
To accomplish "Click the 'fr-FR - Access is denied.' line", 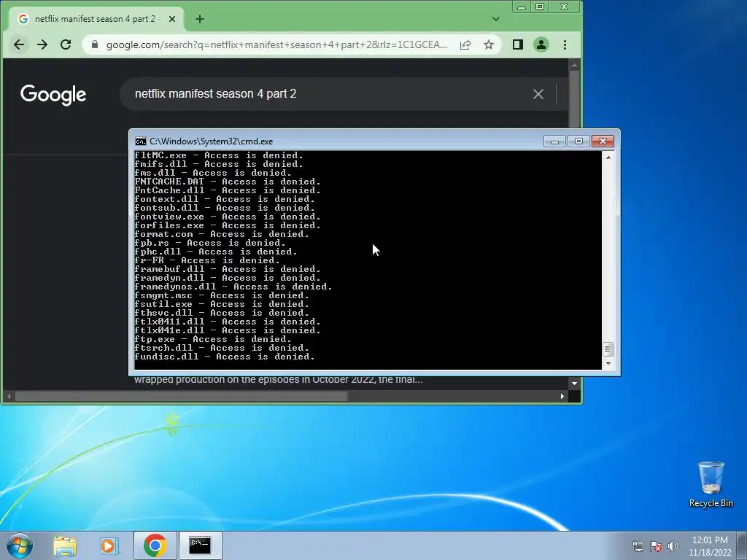I will [x=207, y=260].
